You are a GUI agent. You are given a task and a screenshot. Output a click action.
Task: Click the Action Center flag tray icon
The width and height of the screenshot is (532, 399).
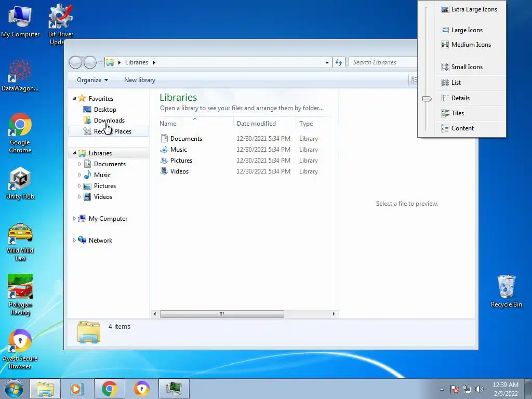pyautogui.click(x=455, y=389)
